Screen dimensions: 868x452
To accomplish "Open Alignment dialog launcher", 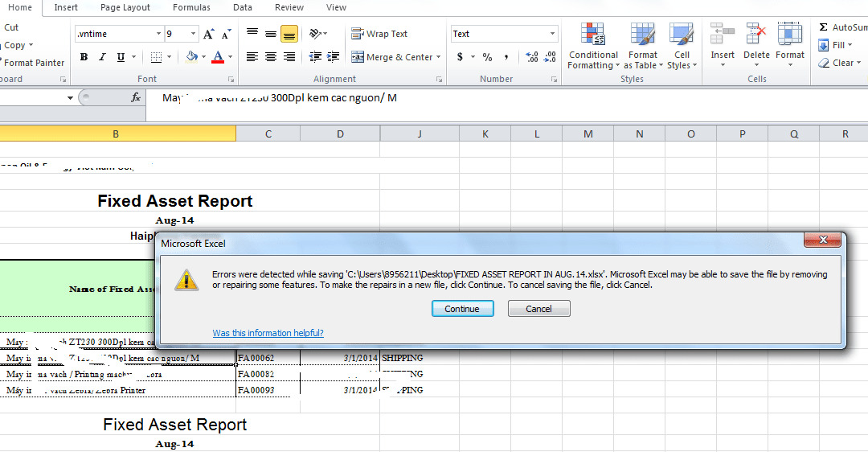I will point(439,79).
